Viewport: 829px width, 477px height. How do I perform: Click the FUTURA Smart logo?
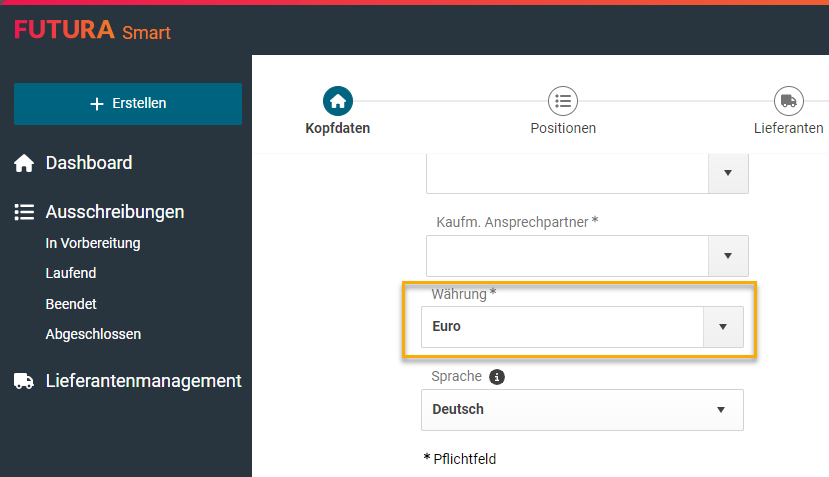pos(92,31)
